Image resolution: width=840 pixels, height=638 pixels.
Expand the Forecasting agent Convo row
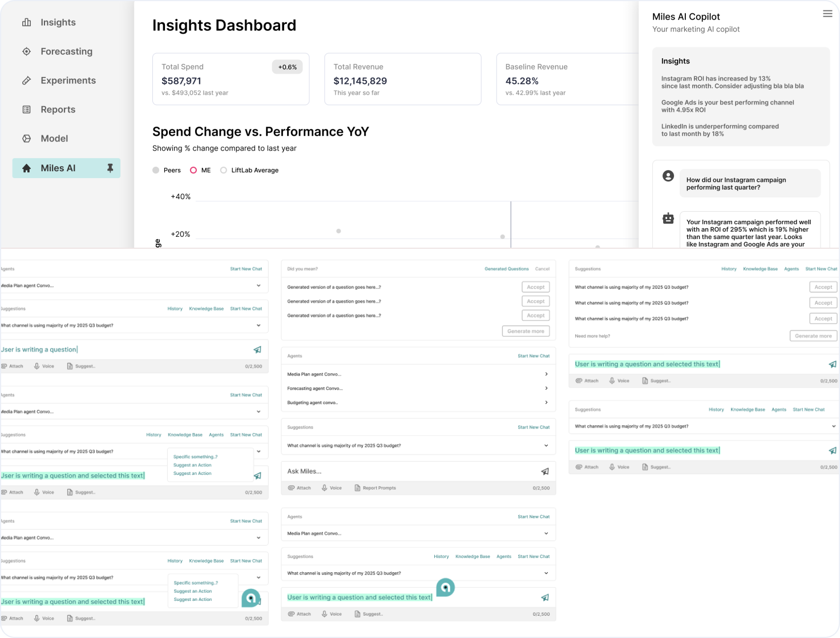[546, 388]
